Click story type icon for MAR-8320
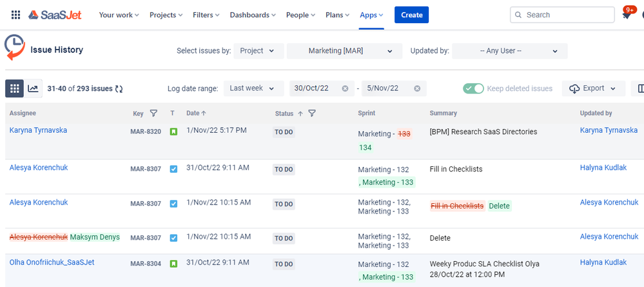644x287 pixels. 174,132
